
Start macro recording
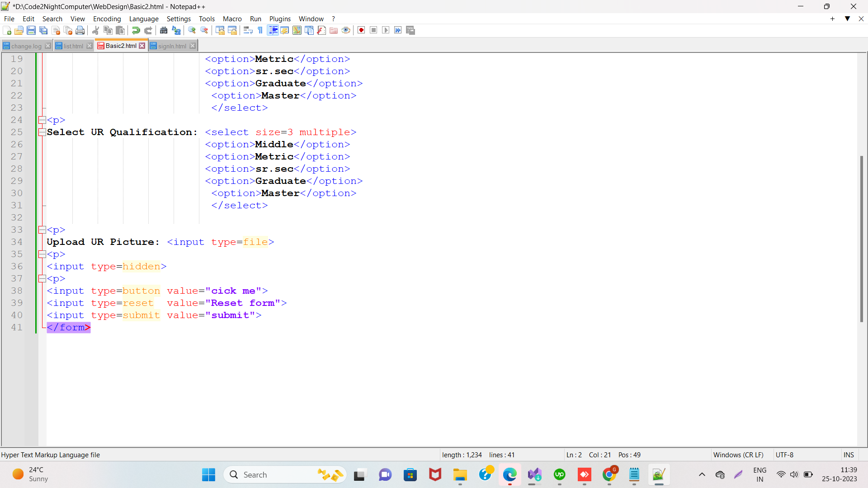click(361, 30)
